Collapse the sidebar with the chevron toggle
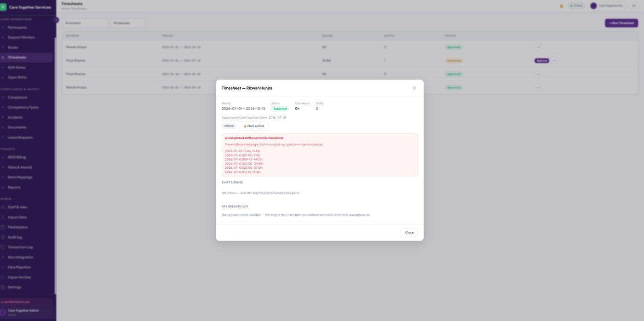This screenshot has width=644, height=321. click(56, 20)
